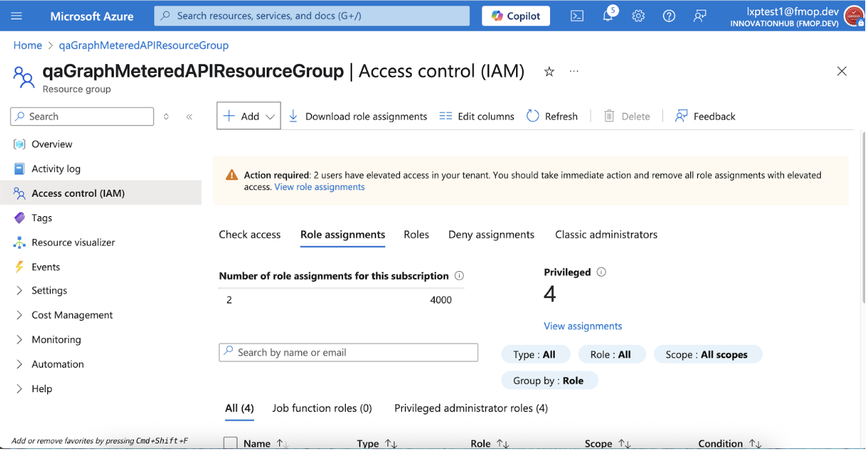Sort by the Condition column header
868x456 pixels.
pyautogui.click(x=730, y=443)
